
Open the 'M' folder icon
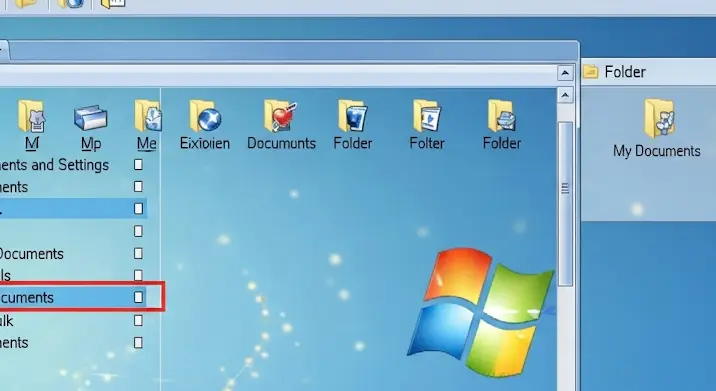(31, 116)
